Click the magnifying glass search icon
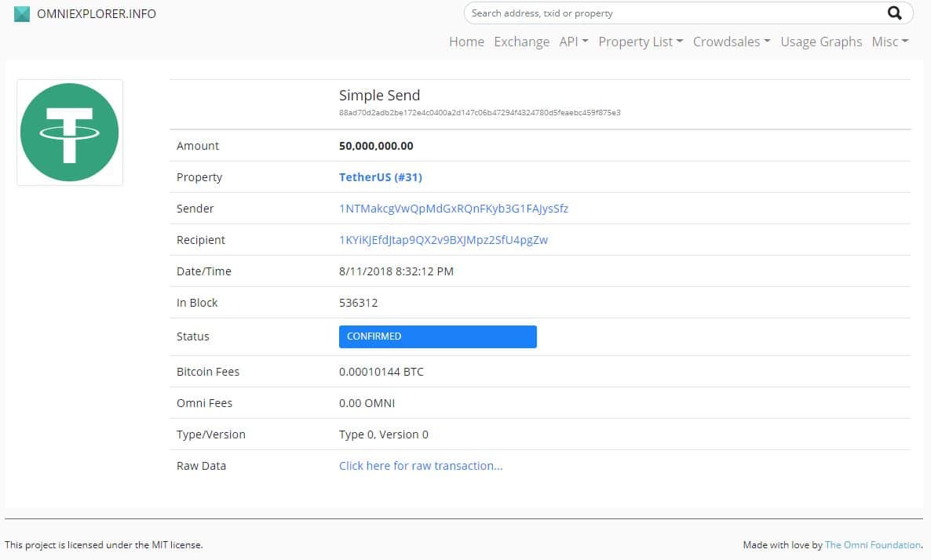This screenshot has height=560, width=931. click(894, 13)
